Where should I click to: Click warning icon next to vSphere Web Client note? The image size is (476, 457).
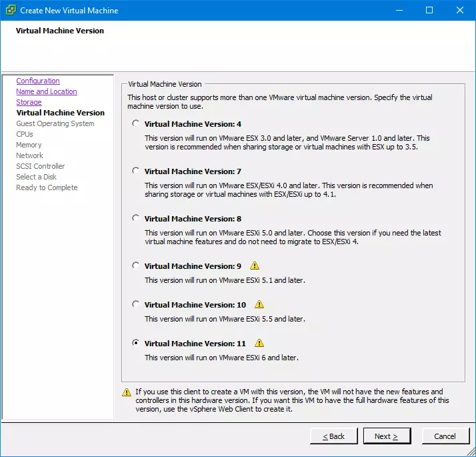pos(127,392)
